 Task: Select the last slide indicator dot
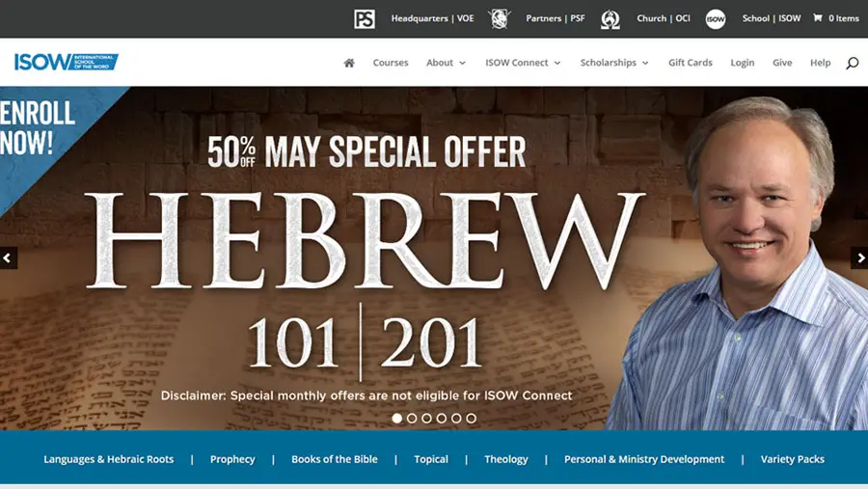[x=471, y=419]
